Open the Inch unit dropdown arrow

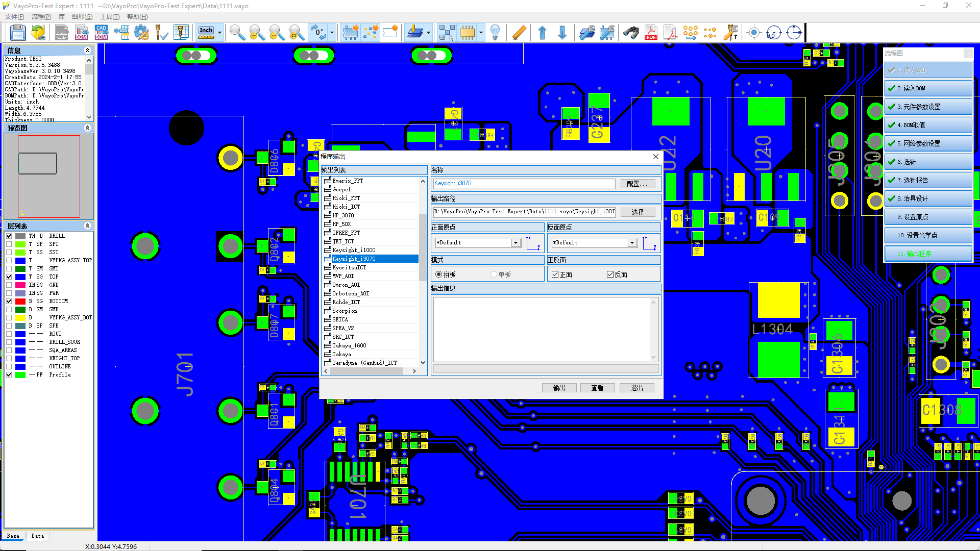(220, 33)
